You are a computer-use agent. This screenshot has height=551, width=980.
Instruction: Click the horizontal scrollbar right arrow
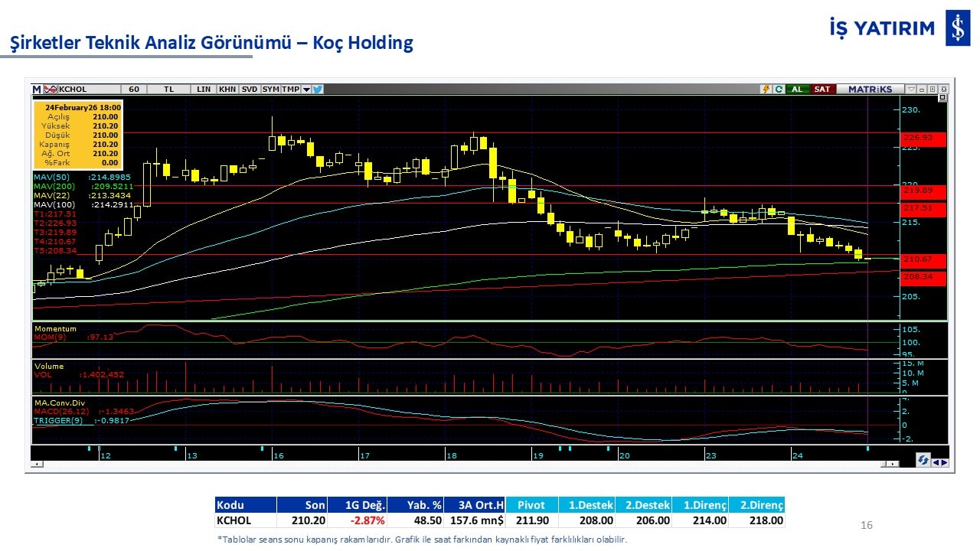[x=893, y=465]
